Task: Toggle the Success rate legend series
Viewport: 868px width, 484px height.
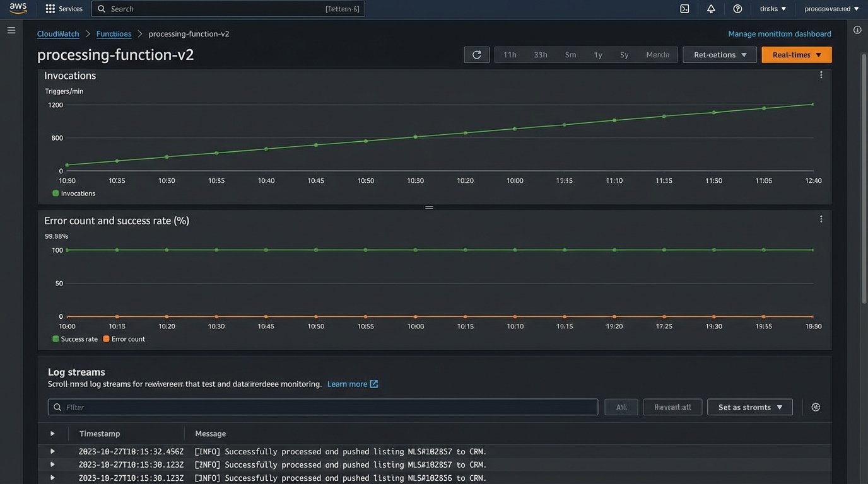Action: pos(75,339)
